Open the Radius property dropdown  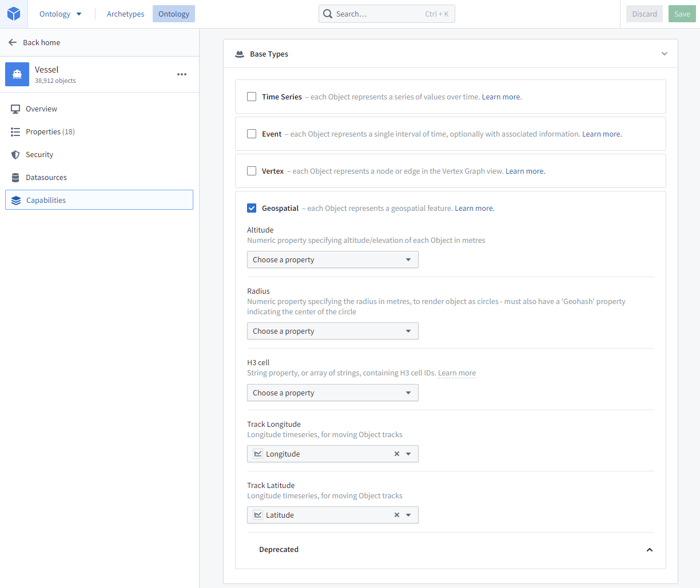click(333, 331)
